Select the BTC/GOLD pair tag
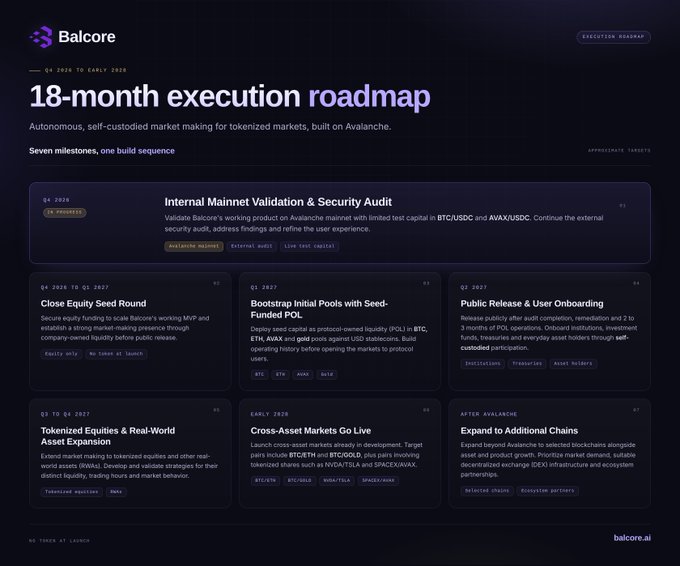The height and width of the screenshot is (566, 680). [300, 481]
